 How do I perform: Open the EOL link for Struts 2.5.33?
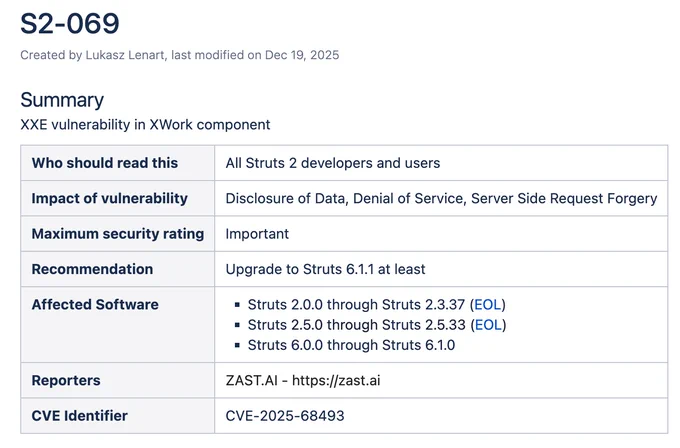pos(488,325)
